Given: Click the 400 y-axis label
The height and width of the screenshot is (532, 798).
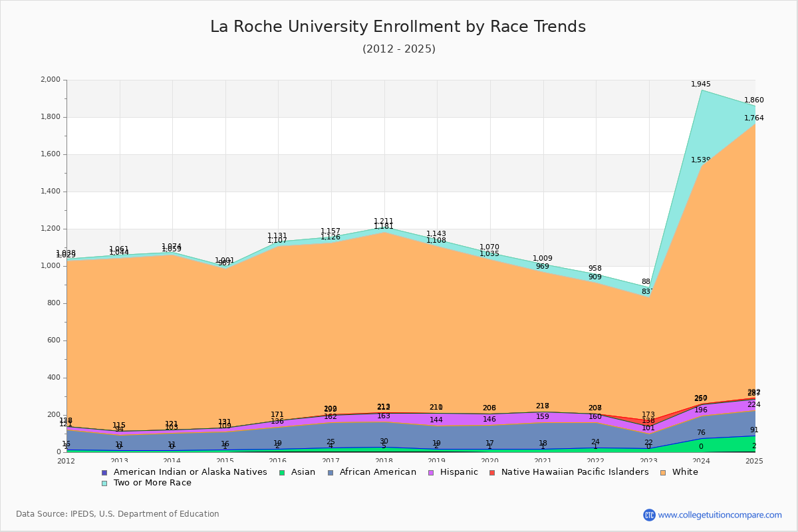Looking at the screenshot, I should coord(54,378).
